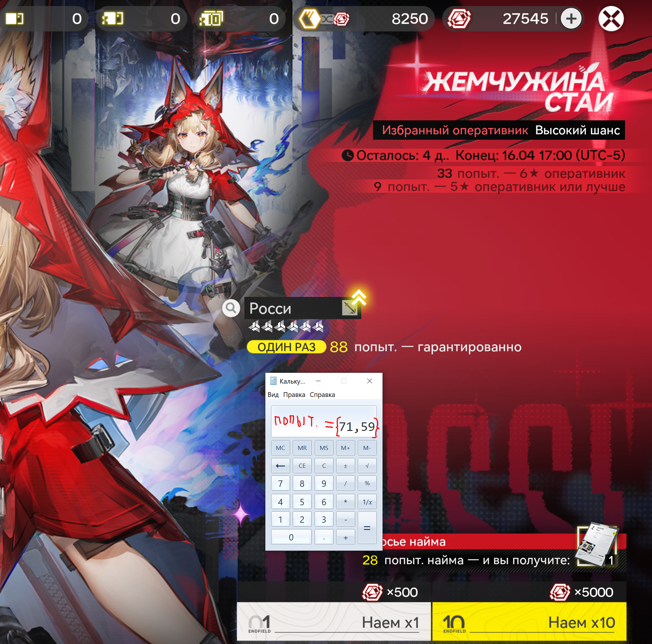This screenshot has width=652, height=644.
Task: Click the six-star rarity row under Росси
Action: tap(286, 326)
